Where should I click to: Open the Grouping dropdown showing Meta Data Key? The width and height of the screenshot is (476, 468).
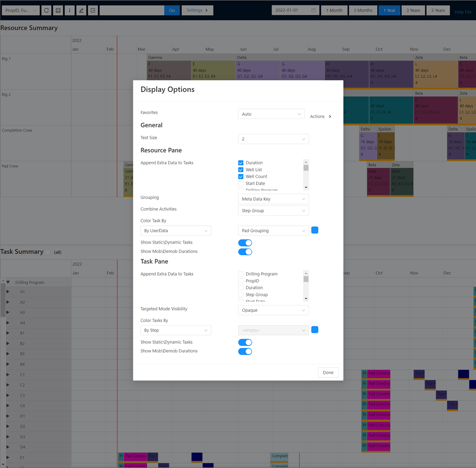[273, 199]
